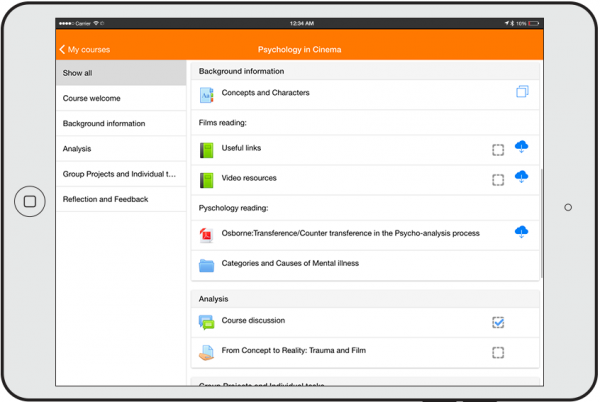Viewport: 600px width, 402px height.
Task: Open the blue folder icon for Categories and Causes
Action: 207,265
